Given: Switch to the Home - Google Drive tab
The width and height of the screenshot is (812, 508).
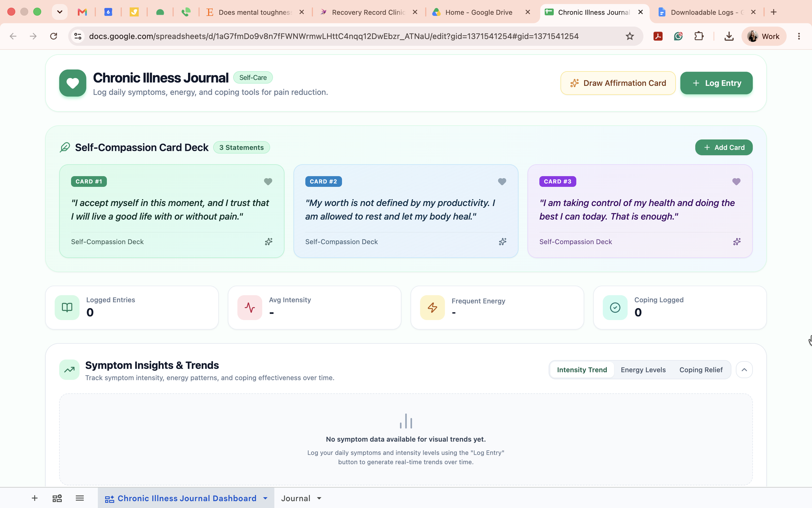Looking at the screenshot, I should coord(478,12).
